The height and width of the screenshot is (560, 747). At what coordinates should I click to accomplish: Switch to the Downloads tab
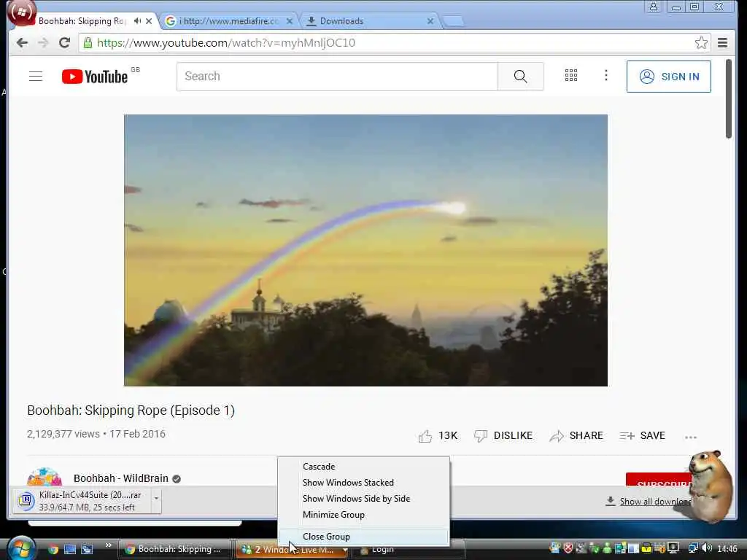368,21
